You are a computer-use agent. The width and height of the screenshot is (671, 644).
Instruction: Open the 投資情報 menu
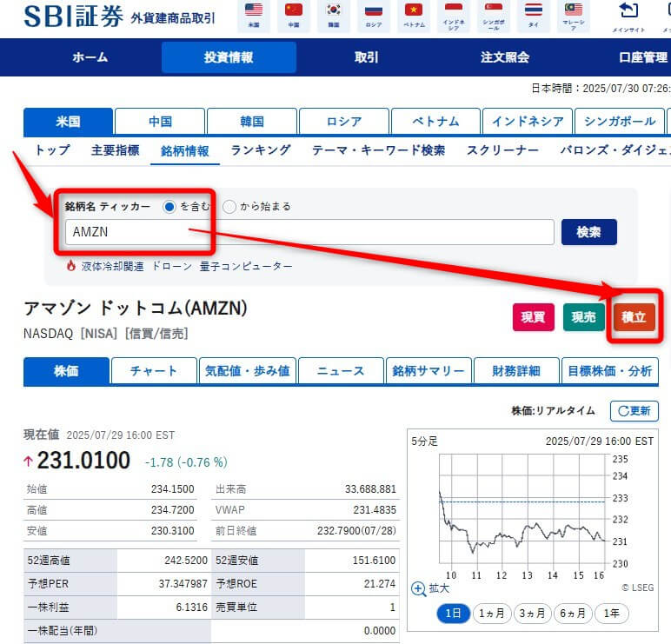tap(229, 57)
